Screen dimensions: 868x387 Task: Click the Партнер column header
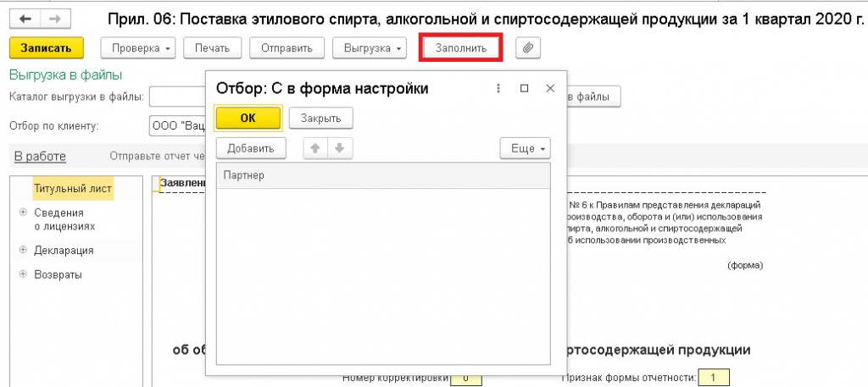pos(383,176)
